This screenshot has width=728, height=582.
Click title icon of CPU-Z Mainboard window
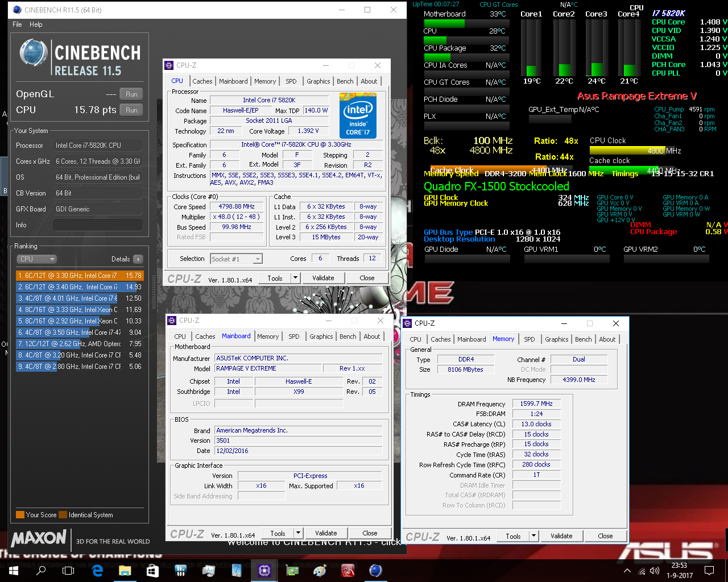click(172, 321)
